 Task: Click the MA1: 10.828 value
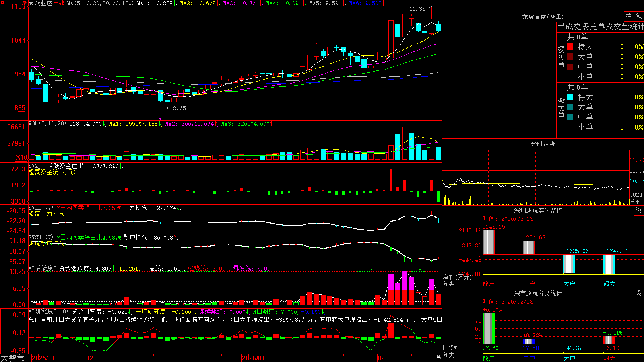pos(157,3)
